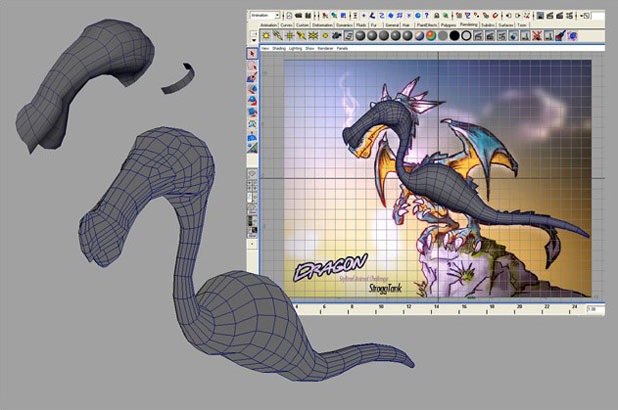Apply the flat gray shader swatch
Screen dimensions: 618x410
point(443,36)
